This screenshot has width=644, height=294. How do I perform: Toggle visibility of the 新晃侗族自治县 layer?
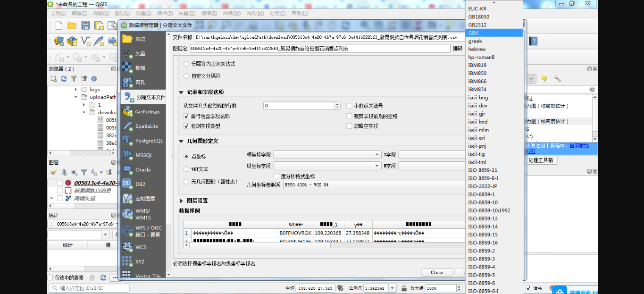point(59,191)
